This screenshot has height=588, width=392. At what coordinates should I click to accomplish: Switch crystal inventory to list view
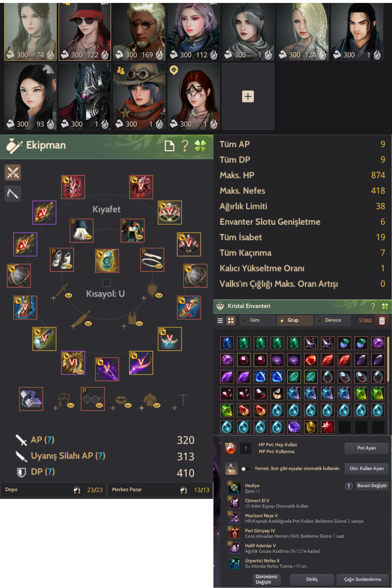point(220,320)
